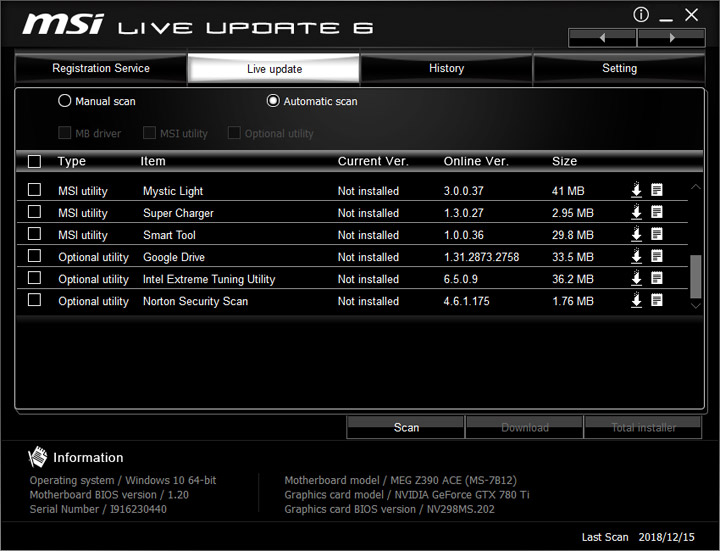Check the Intel Extreme Tuning Utility checkbox

tap(34, 278)
